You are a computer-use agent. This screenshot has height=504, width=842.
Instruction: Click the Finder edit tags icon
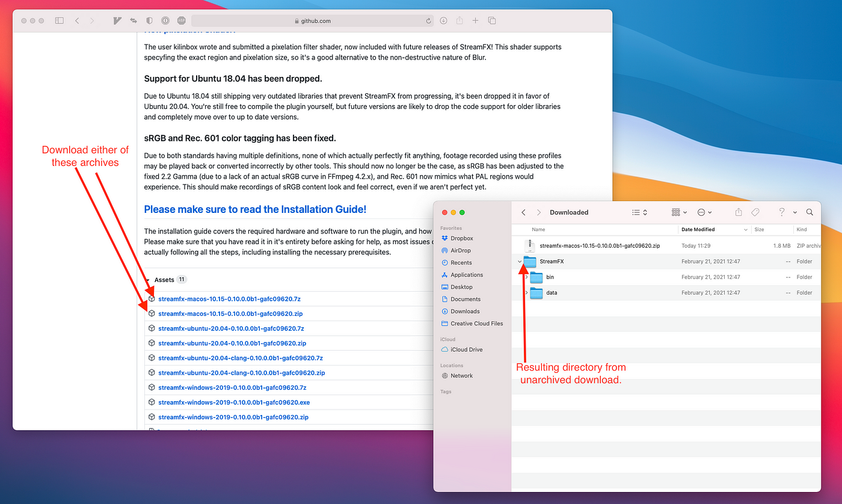point(755,212)
